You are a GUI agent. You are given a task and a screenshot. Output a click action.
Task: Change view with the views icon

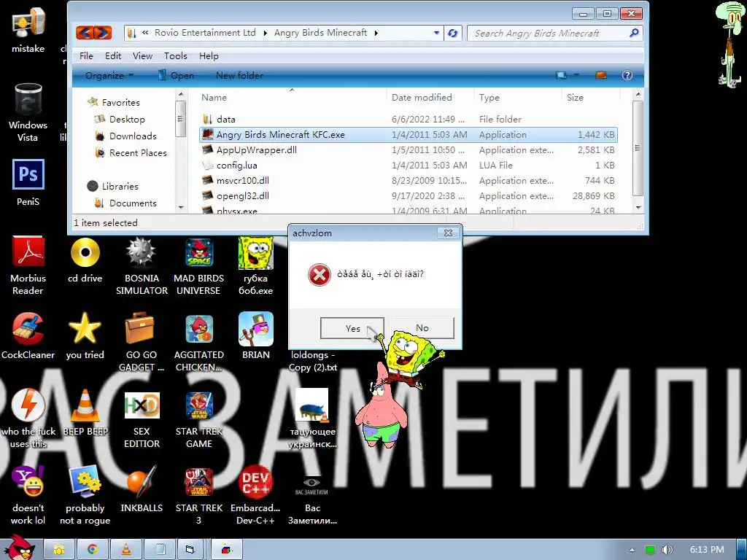coord(561,75)
